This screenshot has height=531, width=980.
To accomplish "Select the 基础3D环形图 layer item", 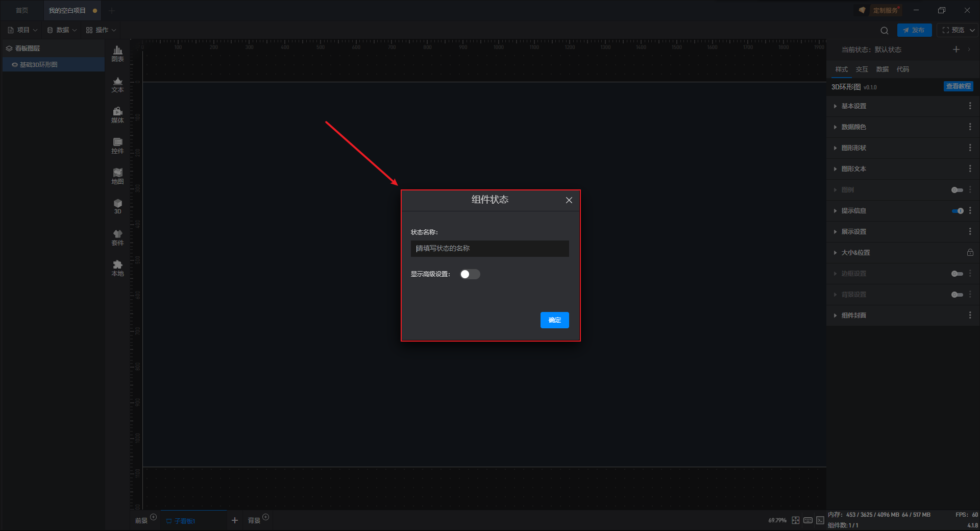I will 54,64.
